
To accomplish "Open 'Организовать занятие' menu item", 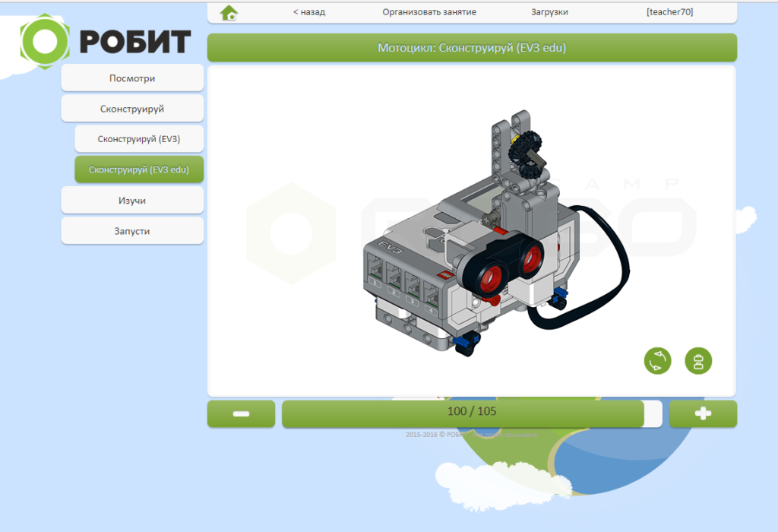I will pos(429,12).
